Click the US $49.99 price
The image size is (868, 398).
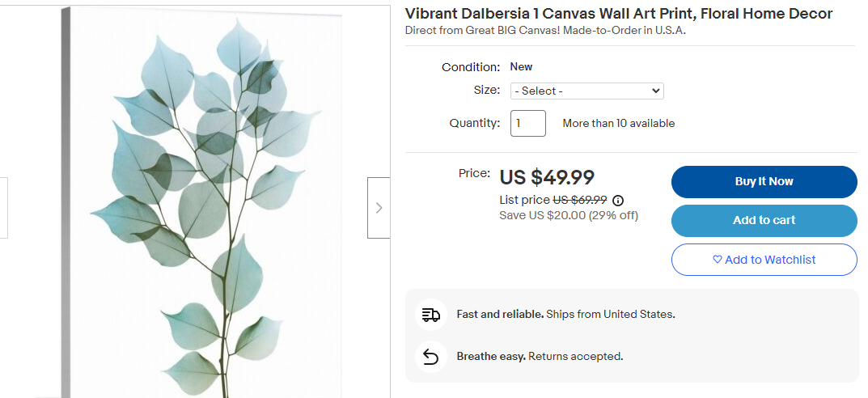pyautogui.click(x=547, y=177)
